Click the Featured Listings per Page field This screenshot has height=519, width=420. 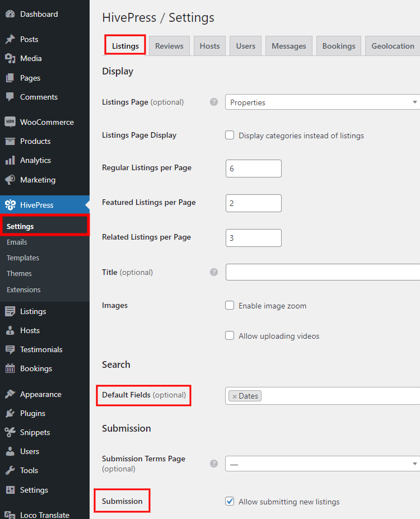coord(254,203)
